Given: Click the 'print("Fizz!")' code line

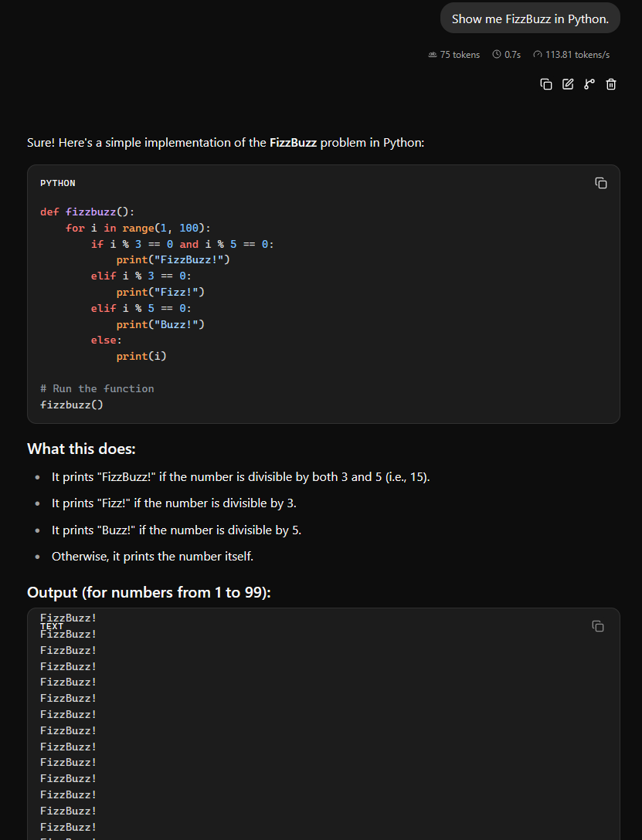Looking at the screenshot, I should coord(160,292).
